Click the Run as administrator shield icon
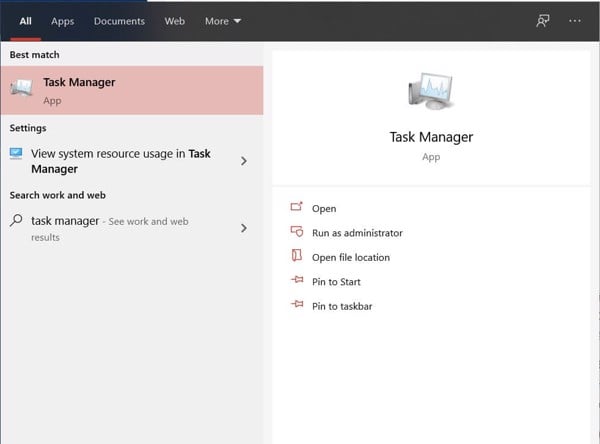The height and width of the screenshot is (444, 600). click(x=297, y=231)
